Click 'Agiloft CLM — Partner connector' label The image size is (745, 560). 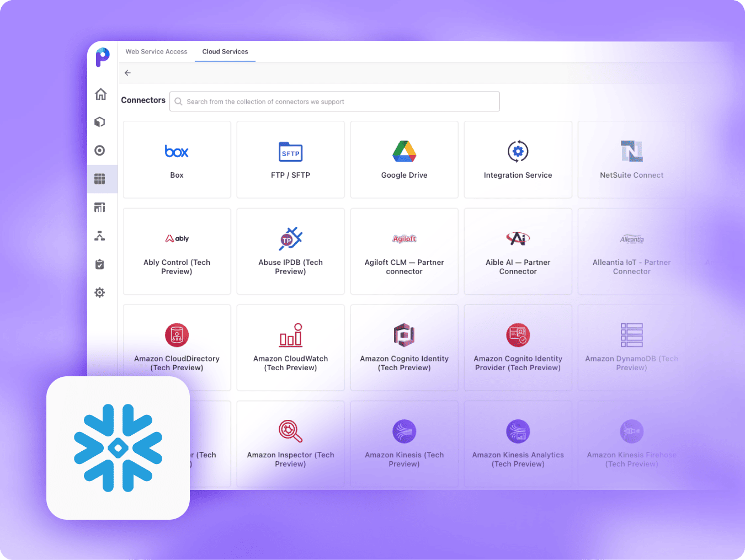pos(405,266)
